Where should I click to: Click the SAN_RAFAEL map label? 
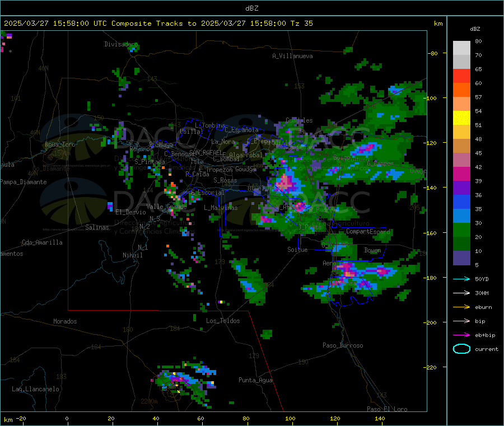[x=206, y=152]
